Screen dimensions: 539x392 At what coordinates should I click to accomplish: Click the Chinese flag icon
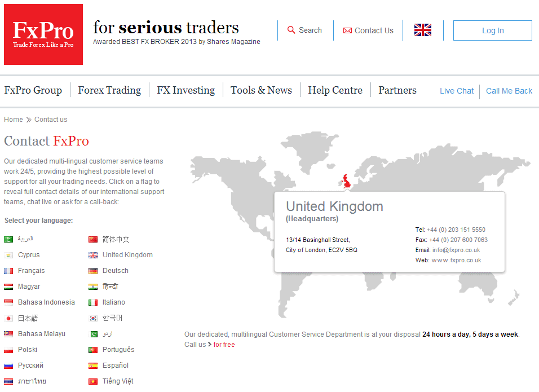[x=93, y=239]
